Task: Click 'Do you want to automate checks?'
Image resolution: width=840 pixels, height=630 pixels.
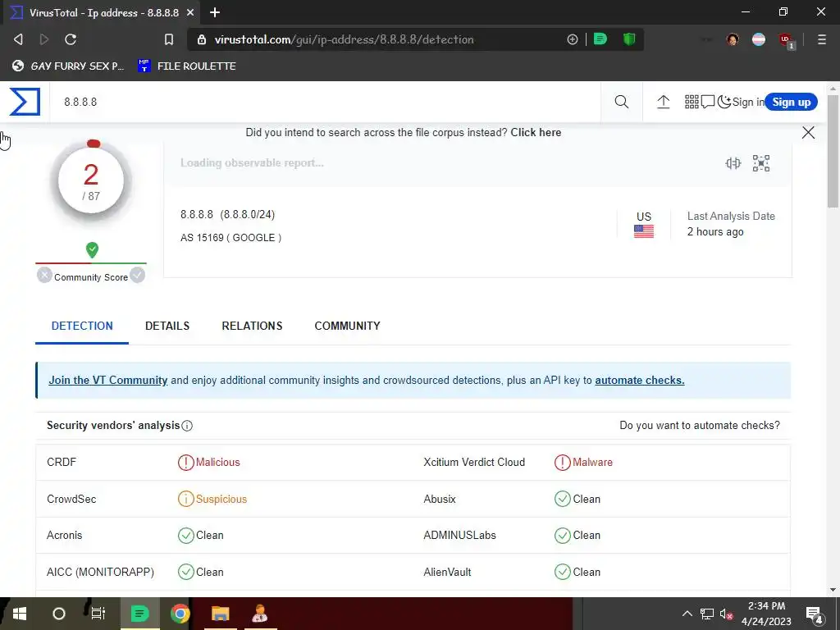Action: click(700, 426)
